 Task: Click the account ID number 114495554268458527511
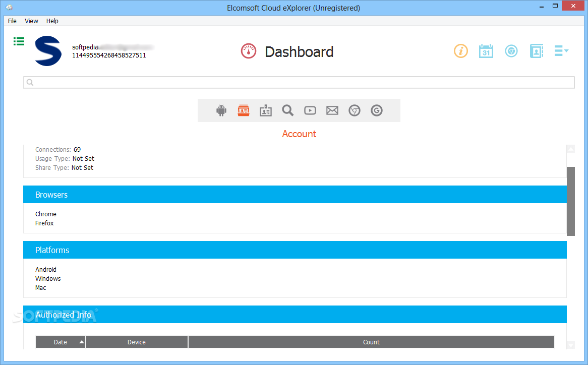109,55
